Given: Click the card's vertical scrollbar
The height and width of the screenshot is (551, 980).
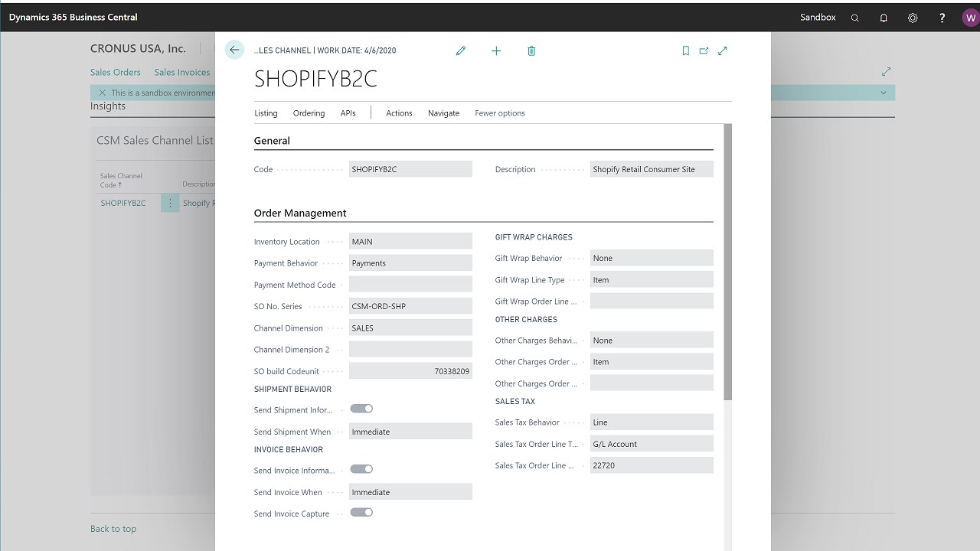Looking at the screenshot, I should point(728,262).
